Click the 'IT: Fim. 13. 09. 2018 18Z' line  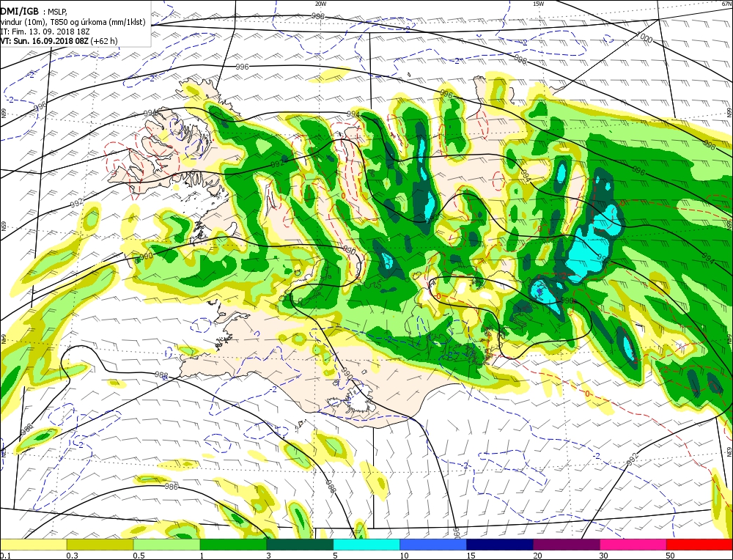click(45, 32)
